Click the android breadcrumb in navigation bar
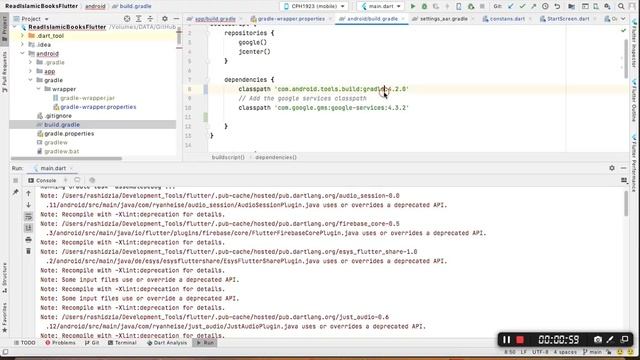Image resolution: width=640 pixels, height=360 pixels. 95,6
